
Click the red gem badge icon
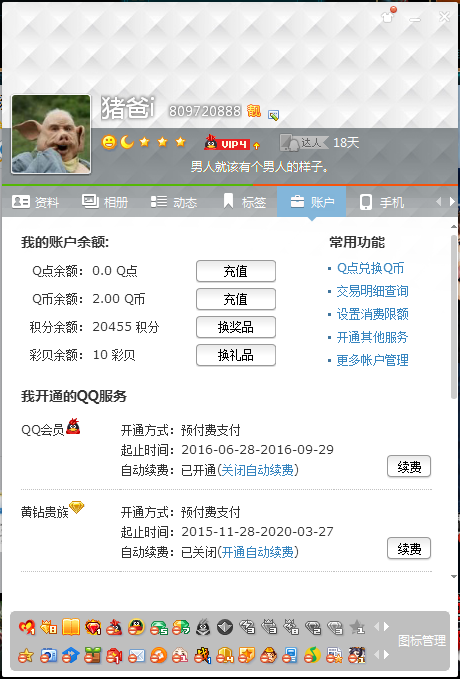click(x=93, y=627)
